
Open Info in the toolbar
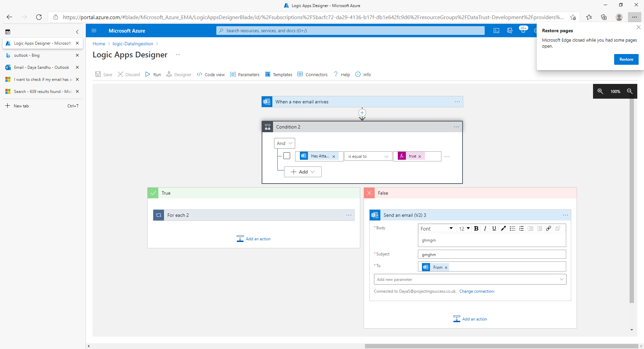tap(363, 74)
